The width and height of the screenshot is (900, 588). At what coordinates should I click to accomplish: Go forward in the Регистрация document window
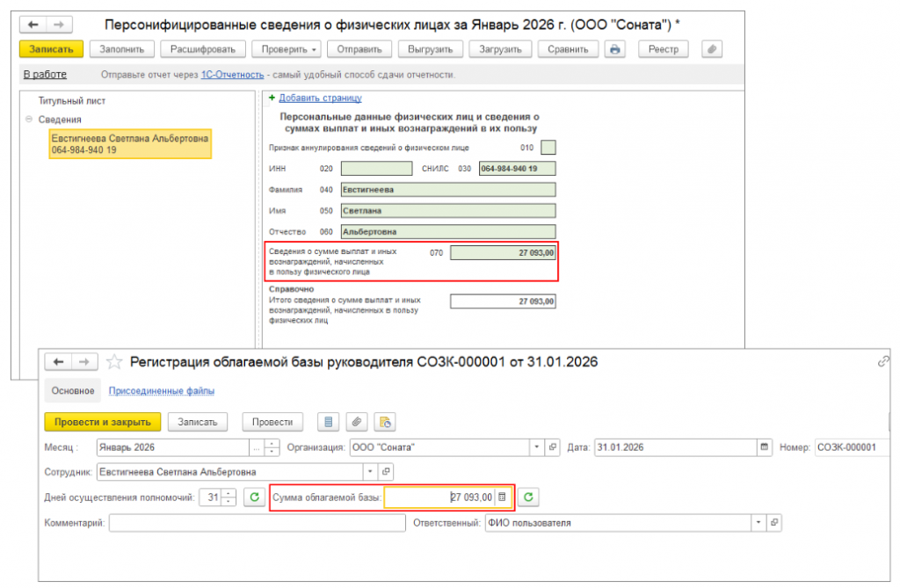click(x=83, y=362)
